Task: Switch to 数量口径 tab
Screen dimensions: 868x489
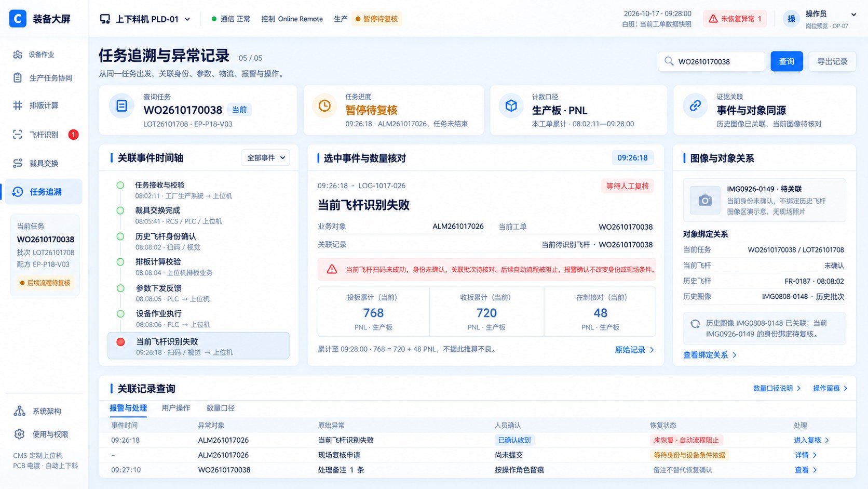Action: 221,408
